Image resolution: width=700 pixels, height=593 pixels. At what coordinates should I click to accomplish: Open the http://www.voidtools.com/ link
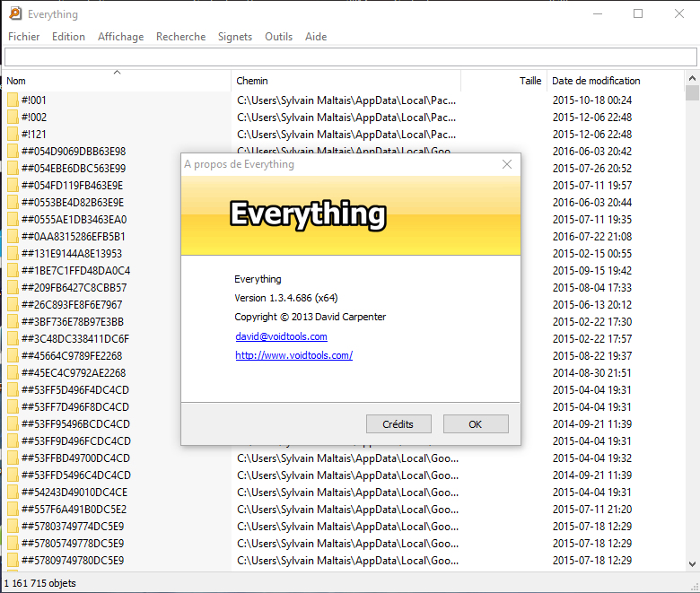coord(293,355)
